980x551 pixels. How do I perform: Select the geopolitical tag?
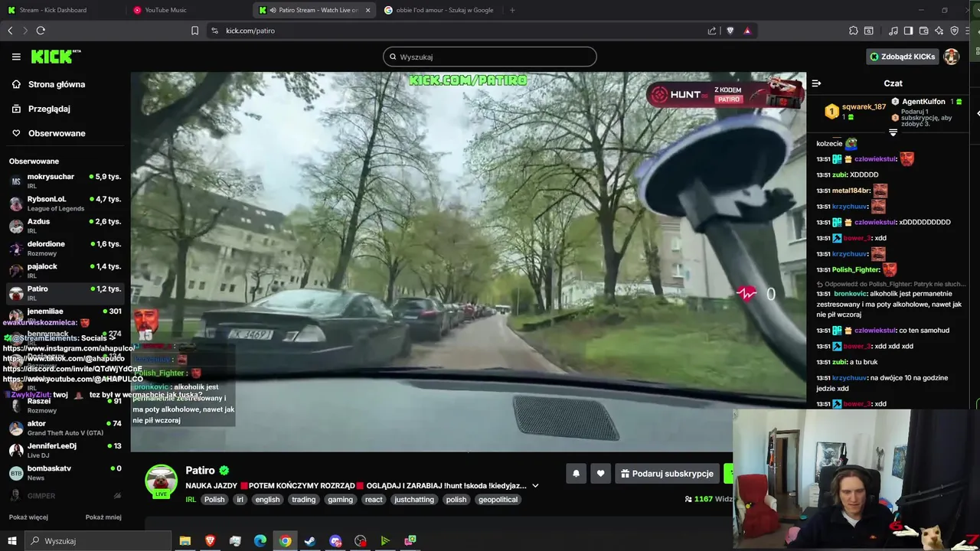(498, 500)
